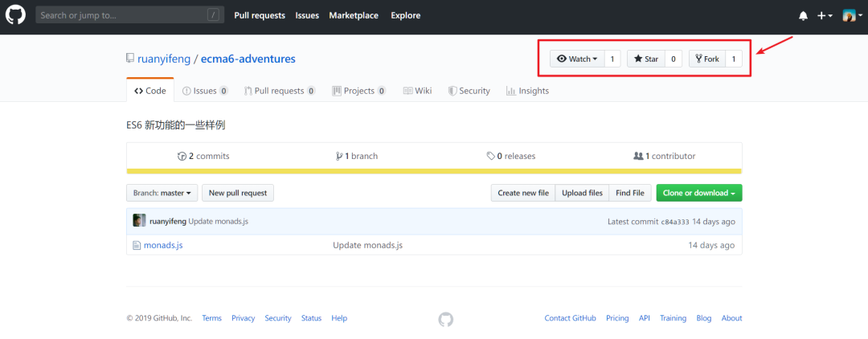Switch to repository Issues tab
This screenshot has height=339, width=868.
[205, 91]
